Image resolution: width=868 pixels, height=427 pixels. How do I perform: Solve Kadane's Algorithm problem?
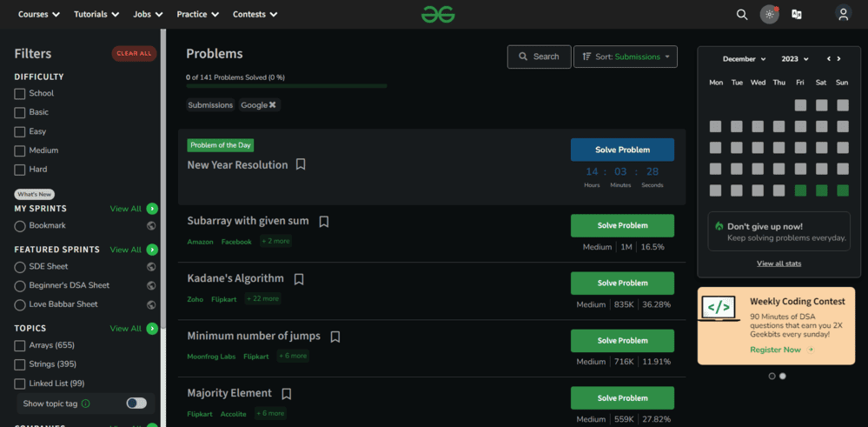(x=622, y=283)
